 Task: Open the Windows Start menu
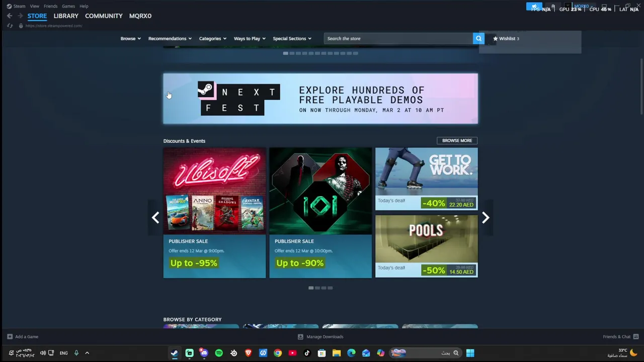[470, 353]
